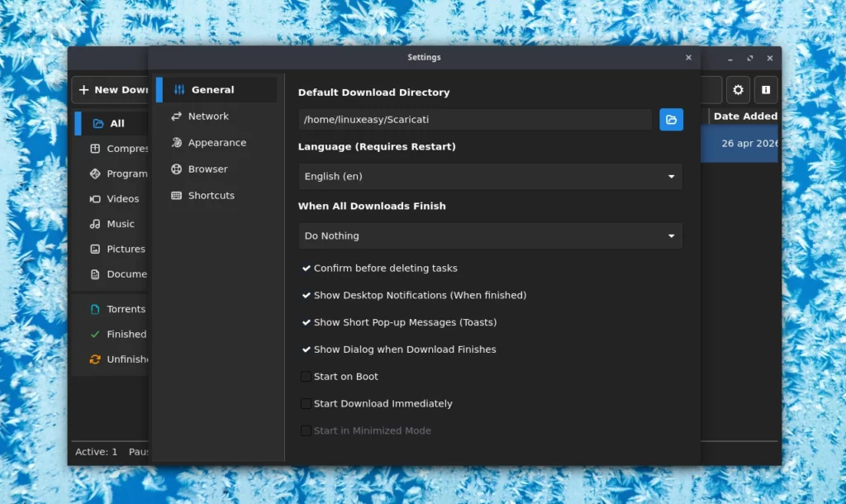846x504 pixels.
Task: Open the Torrents list icon
Action: click(95, 309)
